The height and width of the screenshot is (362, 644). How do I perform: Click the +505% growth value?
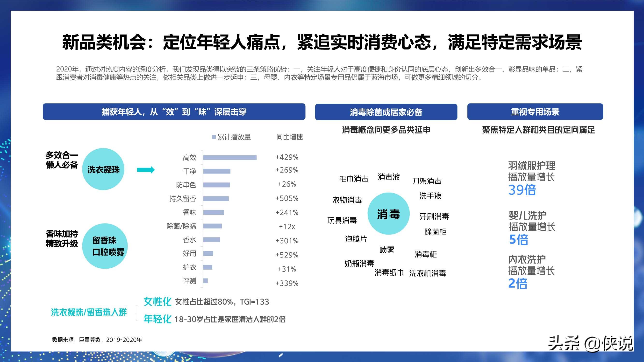click(287, 198)
